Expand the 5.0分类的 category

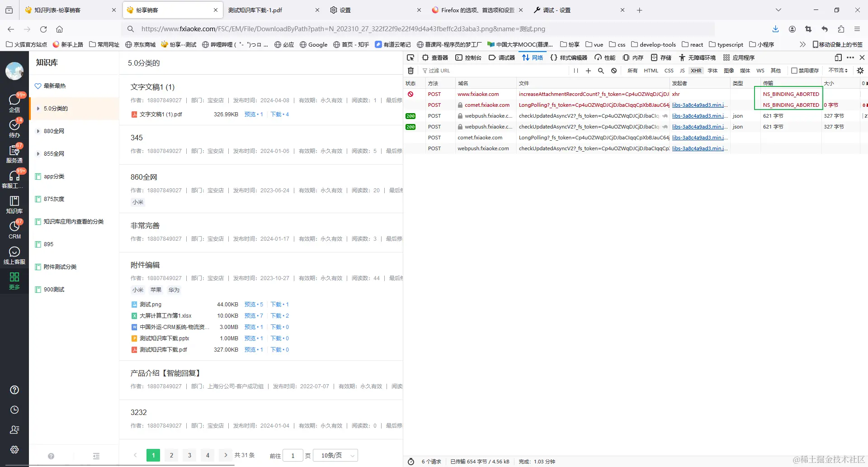pyautogui.click(x=38, y=109)
